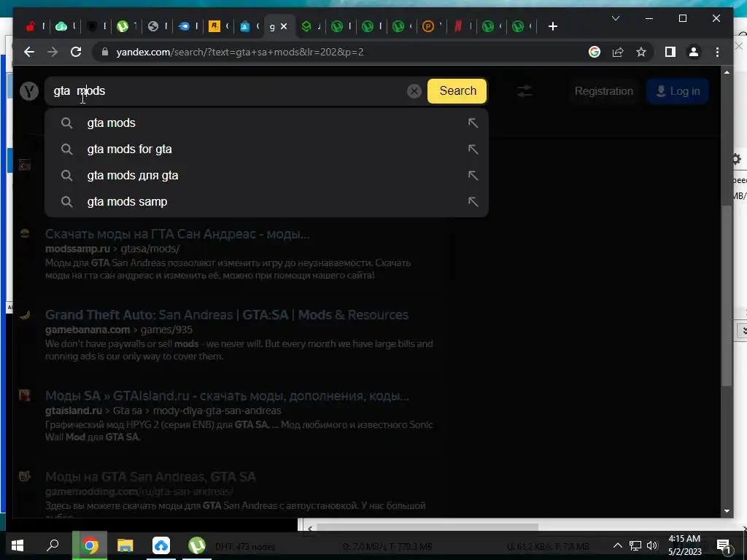The image size is (747, 560).
Task: Click the yellow Search button
Action: [457, 91]
